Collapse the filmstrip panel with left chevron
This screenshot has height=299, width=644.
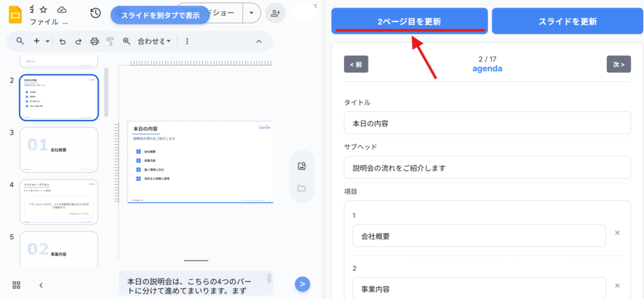tap(41, 285)
